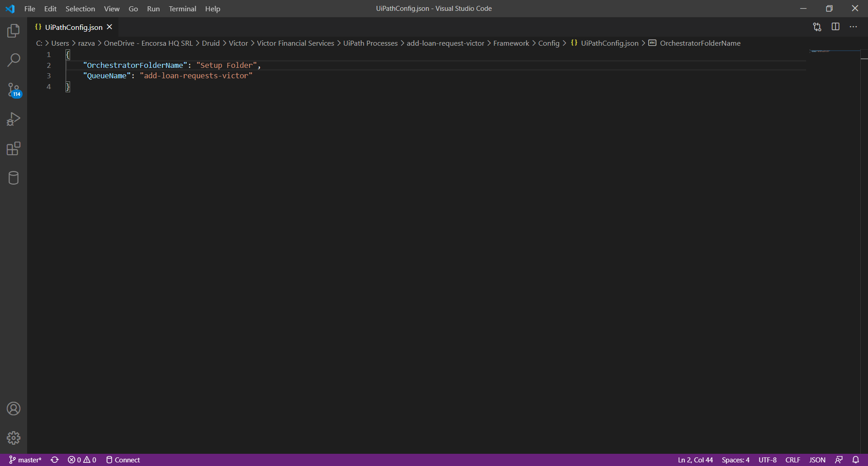Expand the Victor Financial Services breadcrumb

(x=296, y=43)
